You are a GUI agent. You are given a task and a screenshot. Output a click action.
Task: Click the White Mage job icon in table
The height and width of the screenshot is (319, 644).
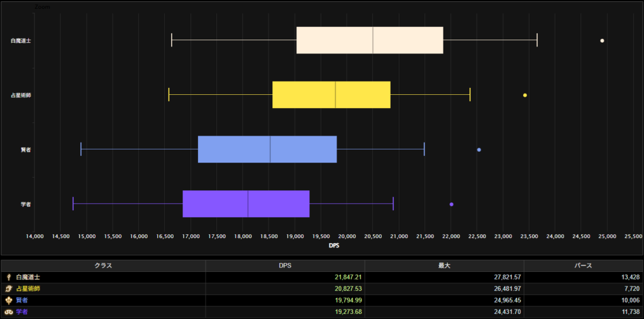(x=9, y=277)
